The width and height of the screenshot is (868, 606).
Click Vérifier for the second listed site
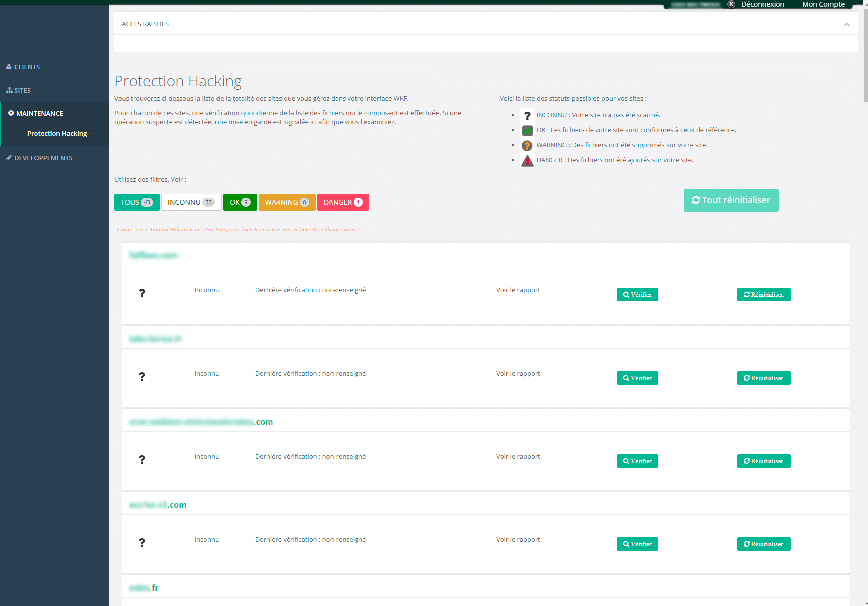(637, 378)
